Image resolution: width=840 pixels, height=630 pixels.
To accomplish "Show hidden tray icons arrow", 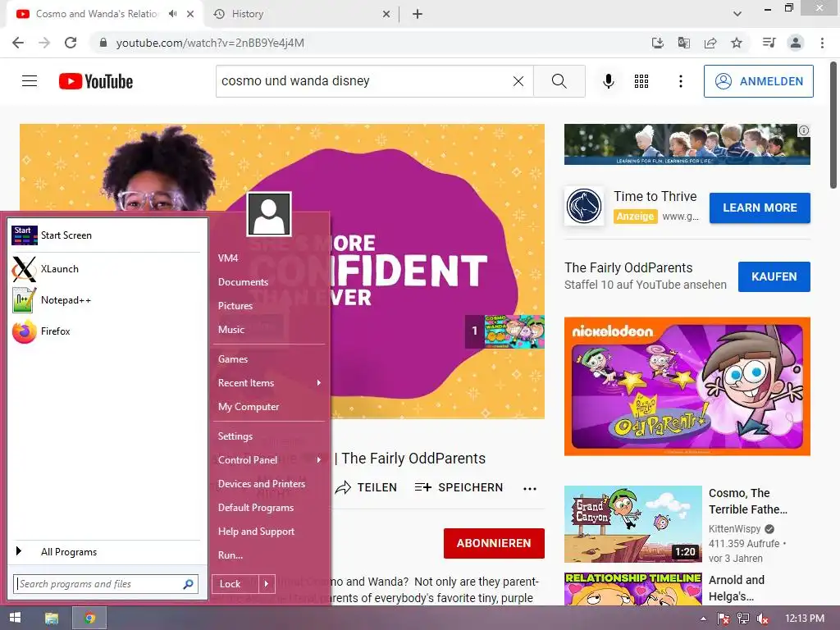I will (x=703, y=619).
